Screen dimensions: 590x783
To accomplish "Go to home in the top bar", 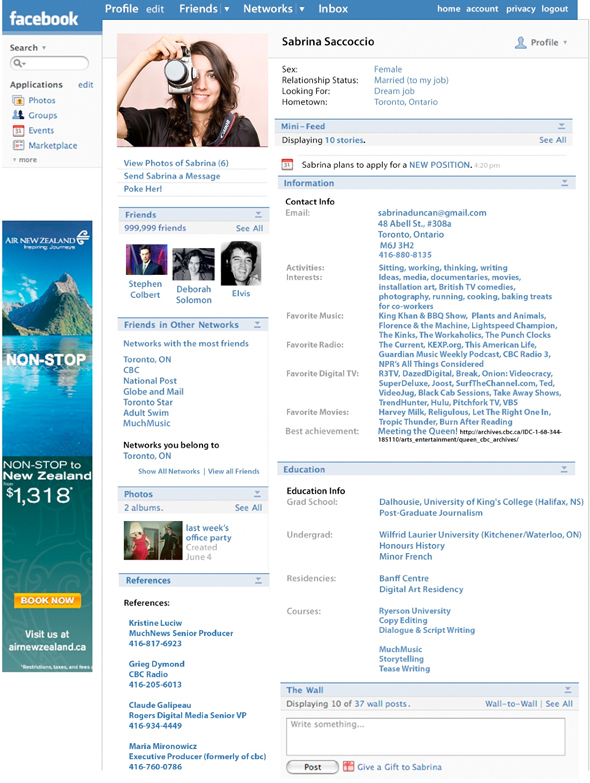I will (x=449, y=9).
